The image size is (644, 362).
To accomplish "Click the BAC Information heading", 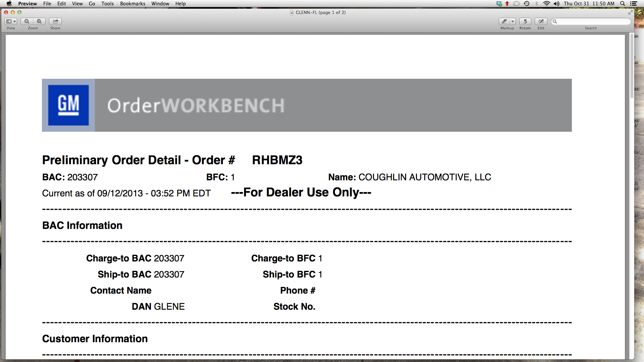I will tap(82, 225).
